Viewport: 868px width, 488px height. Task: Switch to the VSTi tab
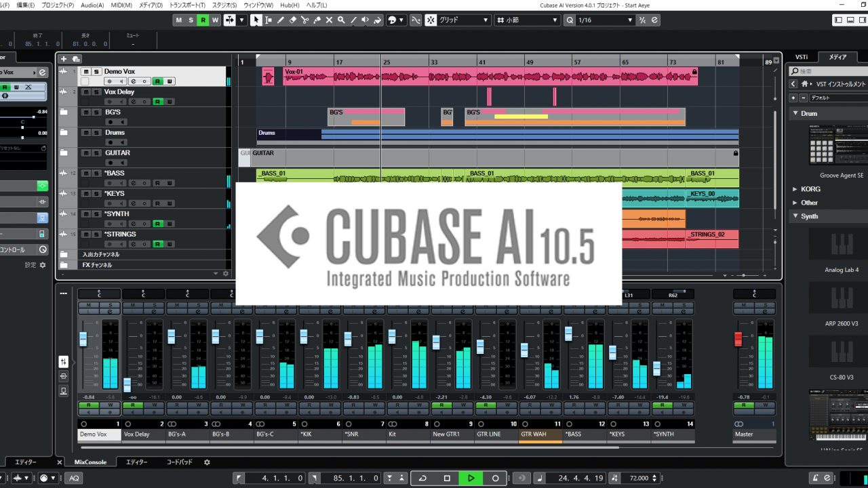point(802,57)
